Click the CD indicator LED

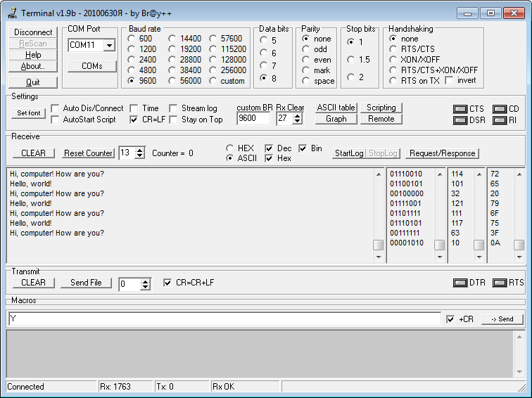pyautogui.click(x=500, y=109)
